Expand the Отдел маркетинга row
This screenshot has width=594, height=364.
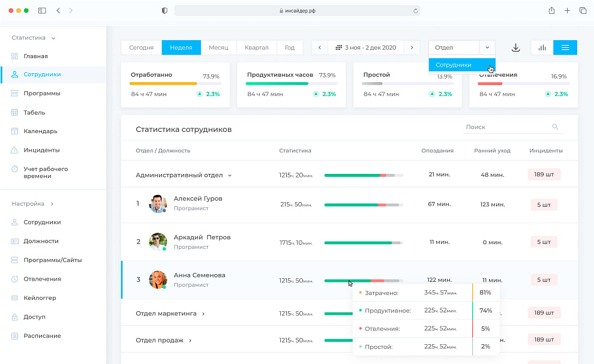coord(203,314)
